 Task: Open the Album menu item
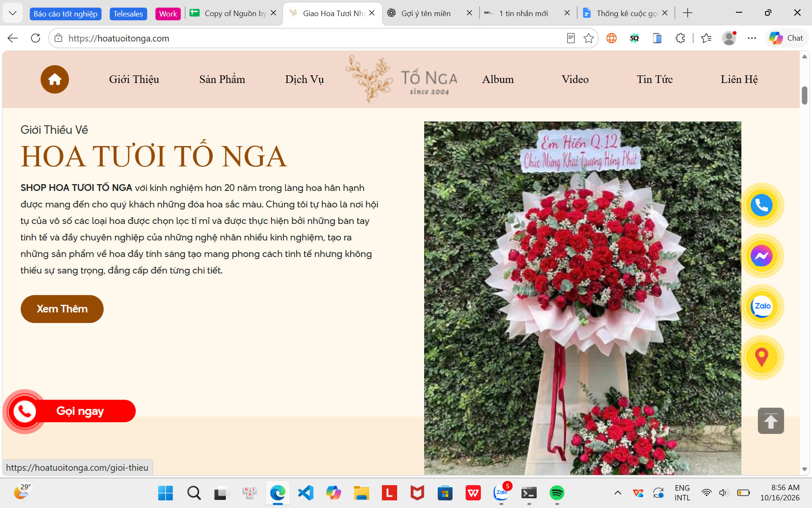coord(498,79)
